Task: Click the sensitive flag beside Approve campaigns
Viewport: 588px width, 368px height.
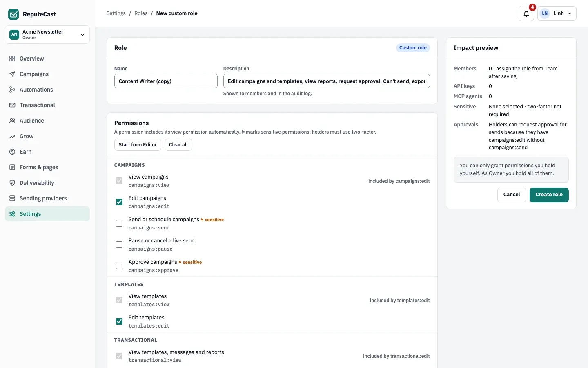Action: (190, 262)
